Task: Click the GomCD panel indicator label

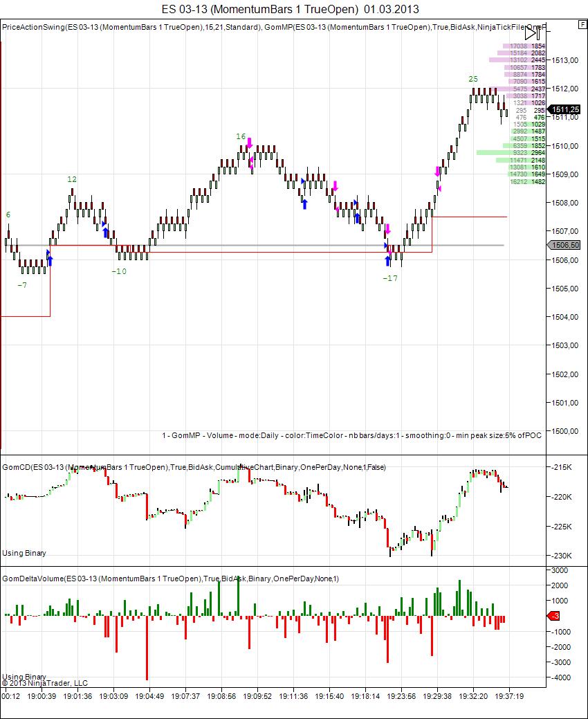Action: point(194,467)
